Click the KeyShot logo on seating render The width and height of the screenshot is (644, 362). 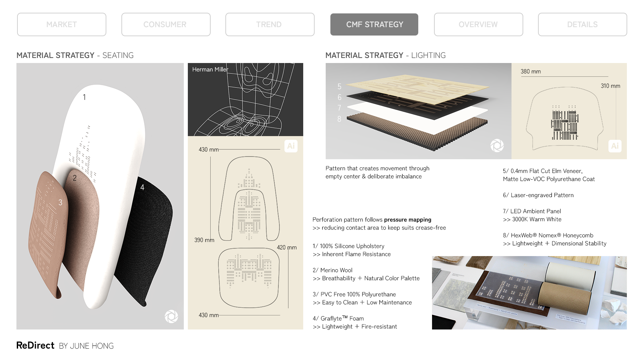171,316
